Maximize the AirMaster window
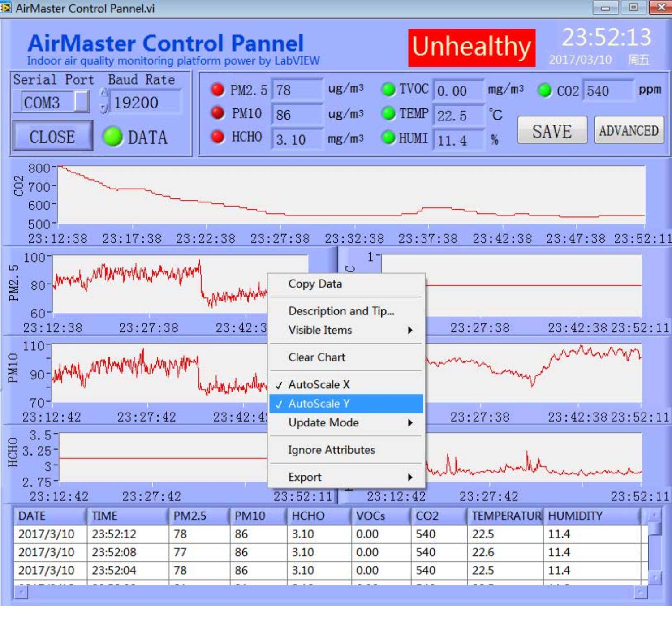 [633, 7]
